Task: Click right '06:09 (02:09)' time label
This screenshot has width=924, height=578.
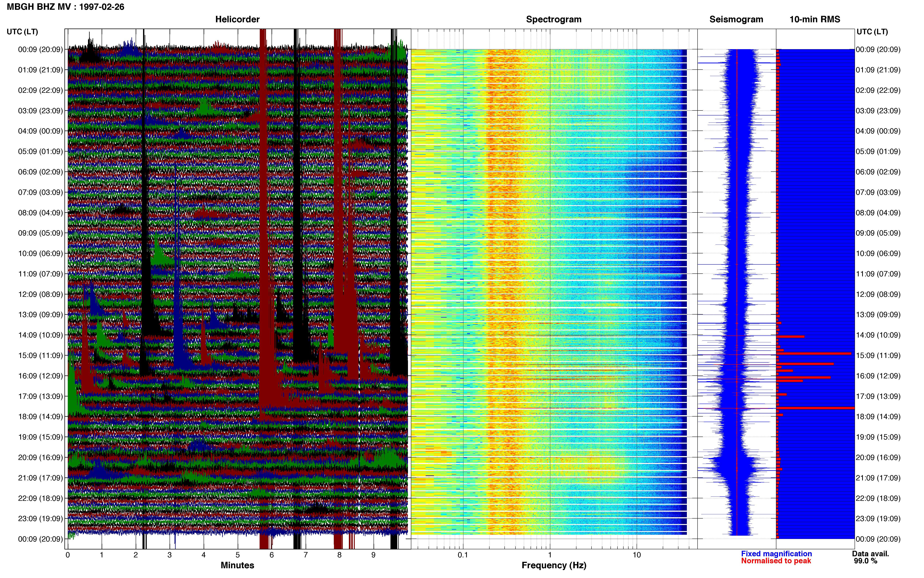Action: pyautogui.click(x=878, y=172)
